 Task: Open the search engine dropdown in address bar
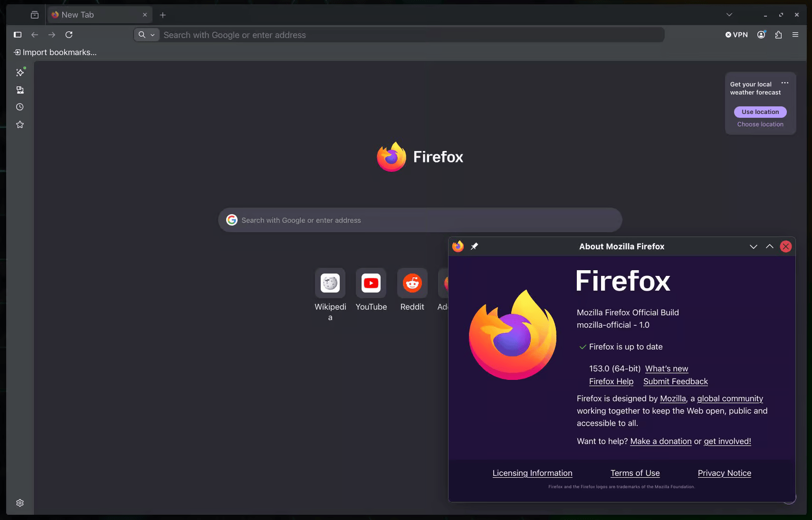(146, 35)
